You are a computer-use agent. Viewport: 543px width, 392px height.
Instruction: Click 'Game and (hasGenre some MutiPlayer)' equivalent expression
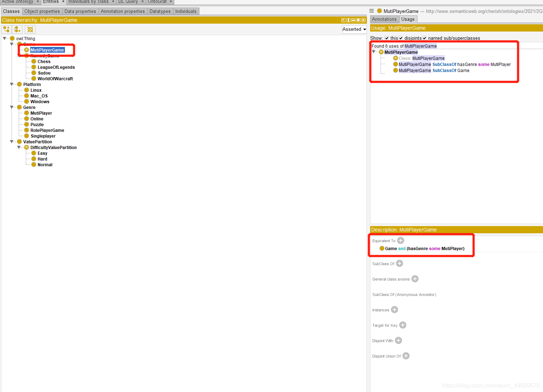tap(425, 248)
